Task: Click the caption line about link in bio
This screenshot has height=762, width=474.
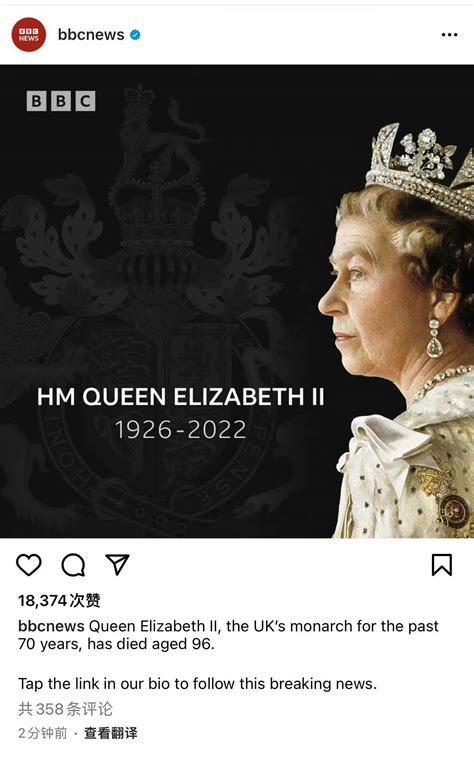Action: coord(197,684)
